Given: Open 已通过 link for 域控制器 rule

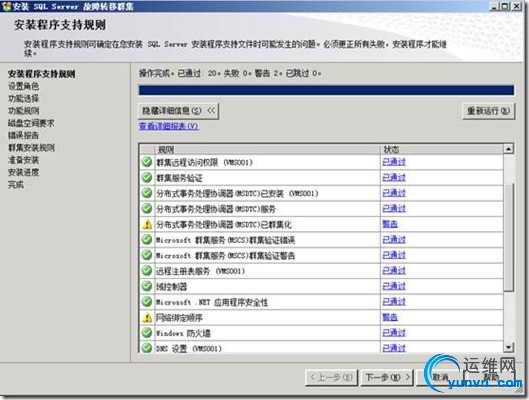Looking at the screenshot, I should click(394, 286).
